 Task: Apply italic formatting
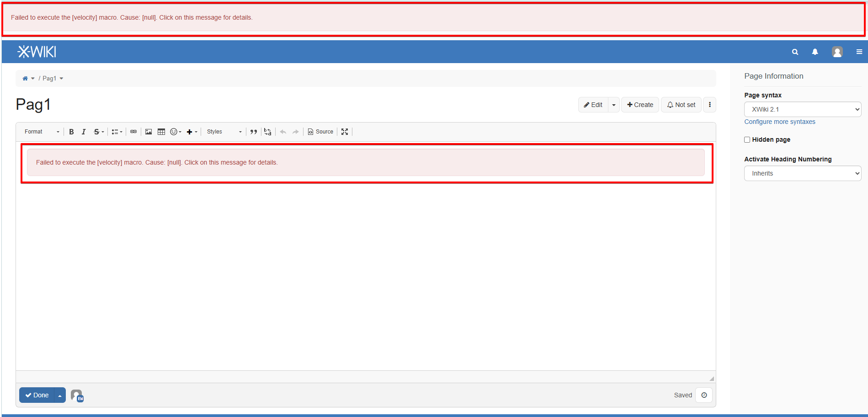[84, 132]
